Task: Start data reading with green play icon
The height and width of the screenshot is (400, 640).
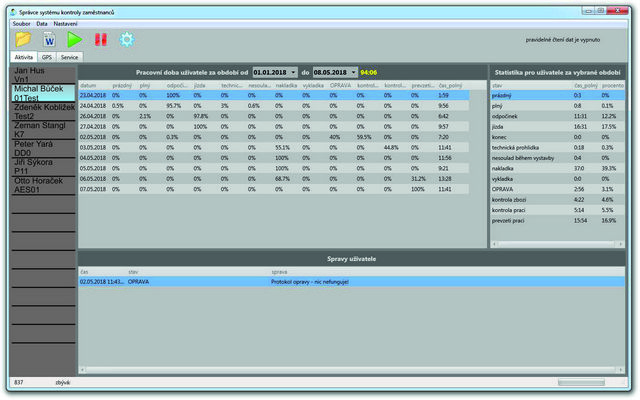Action: coord(75,40)
